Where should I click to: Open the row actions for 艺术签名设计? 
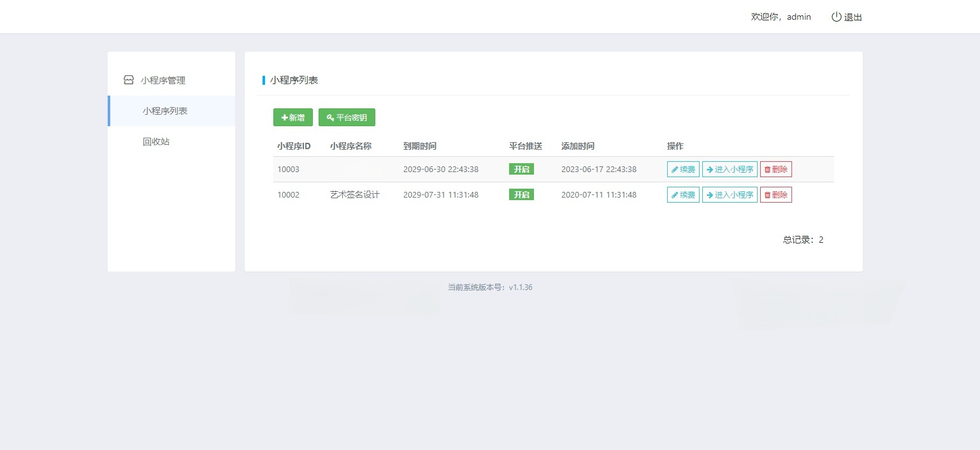[x=730, y=194]
